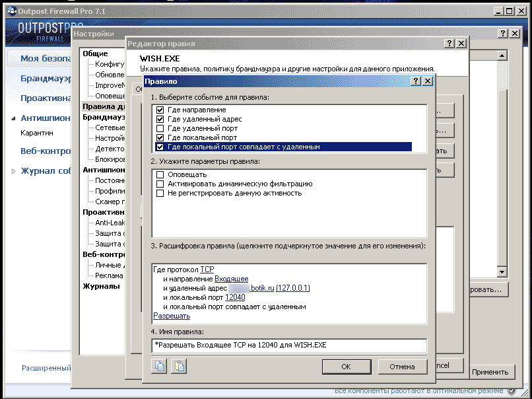Close the Настройки window
The image size is (532, 399).
click(515, 33)
